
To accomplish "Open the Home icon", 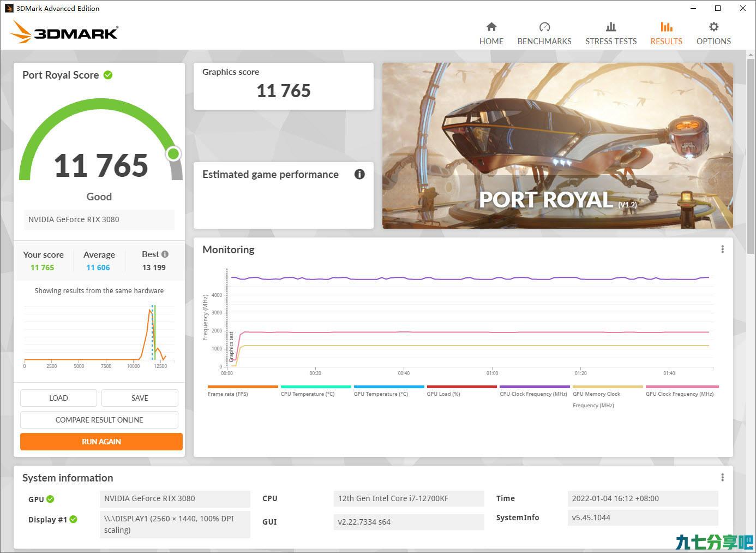I will tap(491, 27).
